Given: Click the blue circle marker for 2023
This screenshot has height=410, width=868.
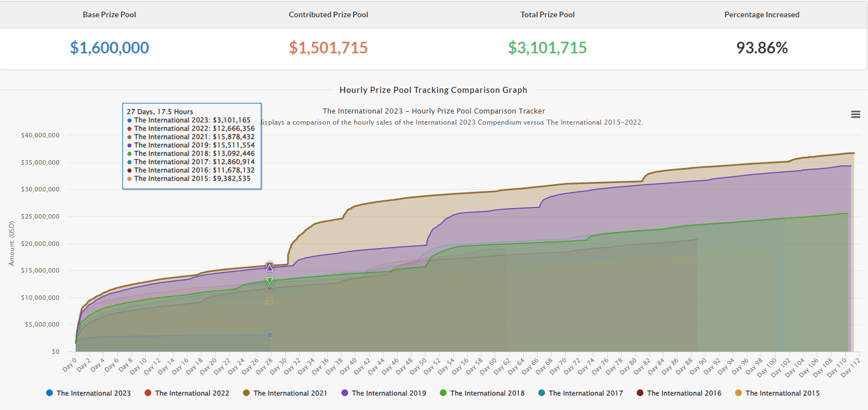Looking at the screenshot, I should pos(270,335).
